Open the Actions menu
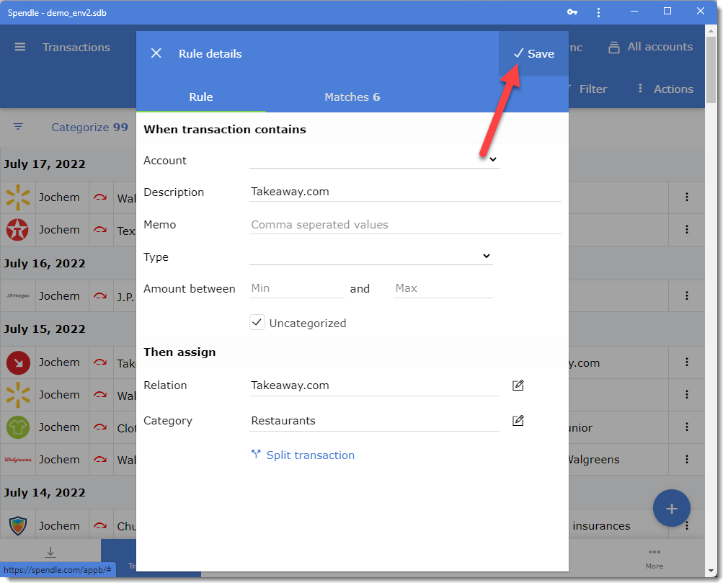The image size is (728, 588). pyautogui.click(x=665, y=89)
